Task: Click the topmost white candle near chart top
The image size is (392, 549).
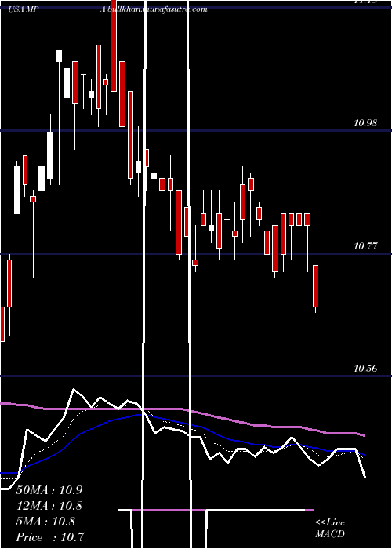Action: point(59,56)
